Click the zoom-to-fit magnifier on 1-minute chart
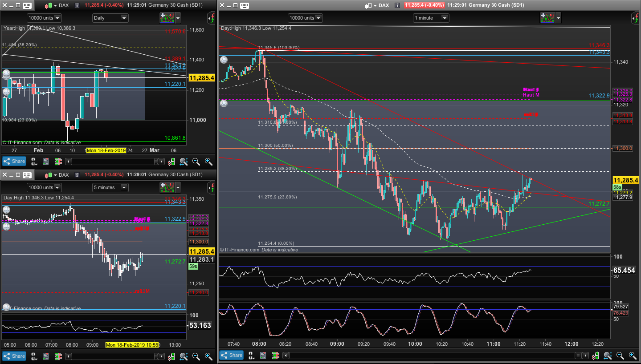 pyautogui.click(x=608, y=355)
